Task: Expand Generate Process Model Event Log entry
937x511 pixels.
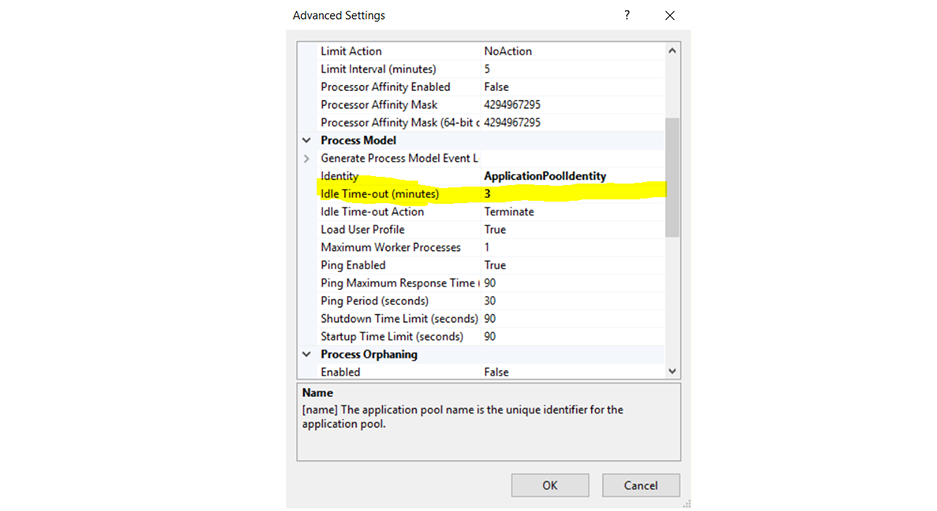Action: 307,159
